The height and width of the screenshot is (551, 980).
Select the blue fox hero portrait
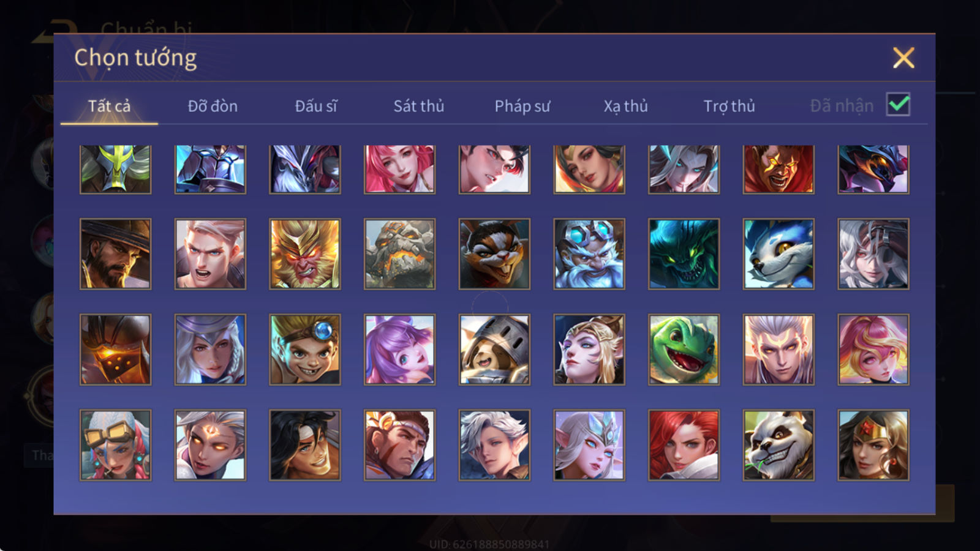point(778,254)
